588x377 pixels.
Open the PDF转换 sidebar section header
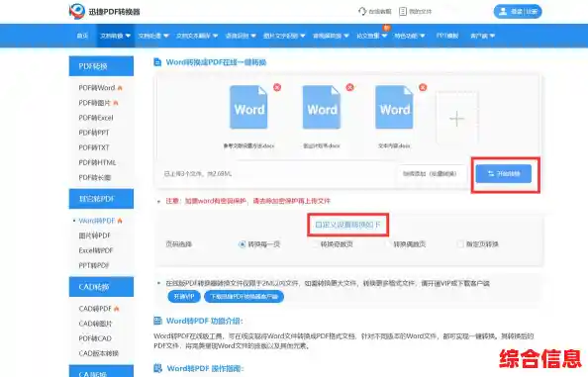point(101,66)
